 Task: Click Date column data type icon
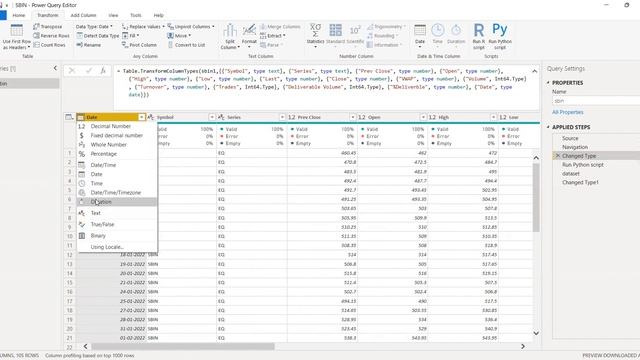pos(81,117)
